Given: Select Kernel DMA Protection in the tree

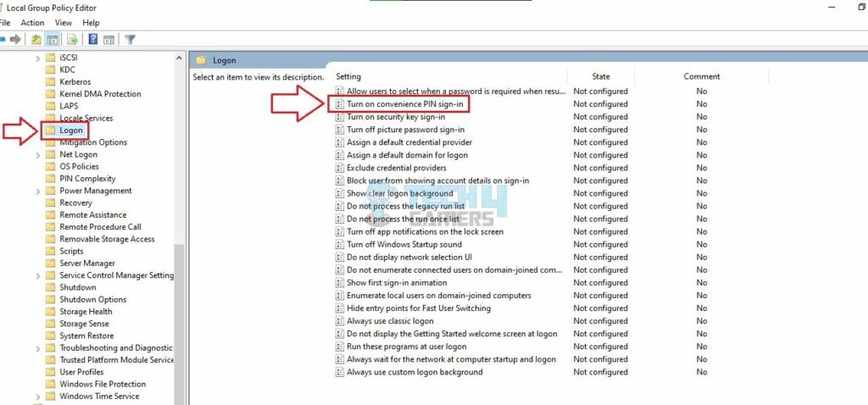Looking at the screenshot, I should (x=100, y=94).
